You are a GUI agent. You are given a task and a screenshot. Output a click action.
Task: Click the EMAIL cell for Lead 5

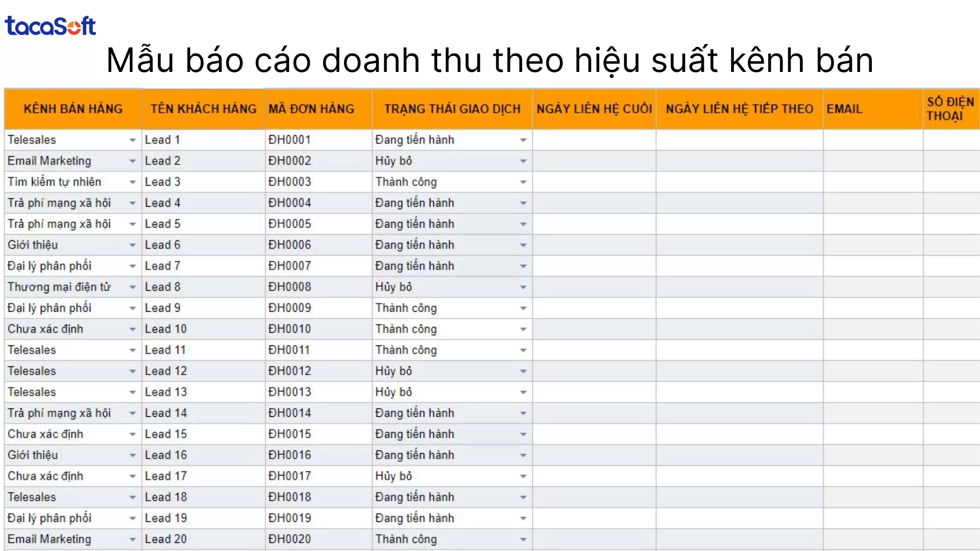[x=873, y=223]
